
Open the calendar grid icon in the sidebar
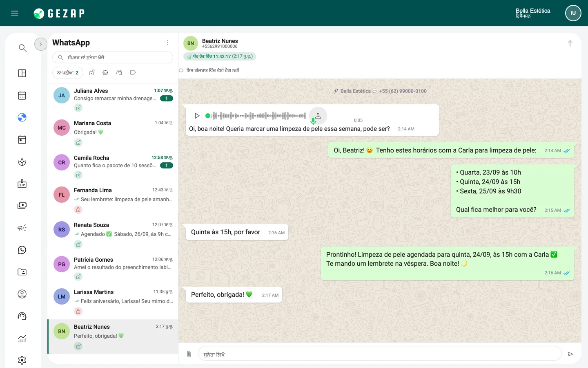[x=22, y=95]
